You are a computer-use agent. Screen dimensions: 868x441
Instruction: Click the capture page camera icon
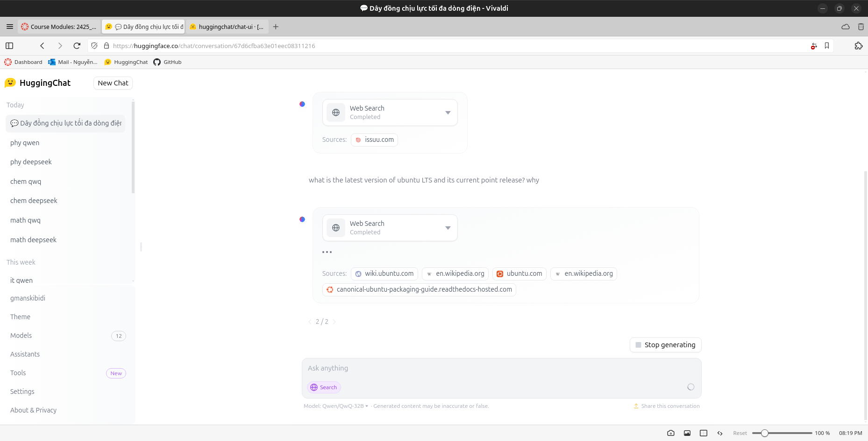[x=671, y=433]
